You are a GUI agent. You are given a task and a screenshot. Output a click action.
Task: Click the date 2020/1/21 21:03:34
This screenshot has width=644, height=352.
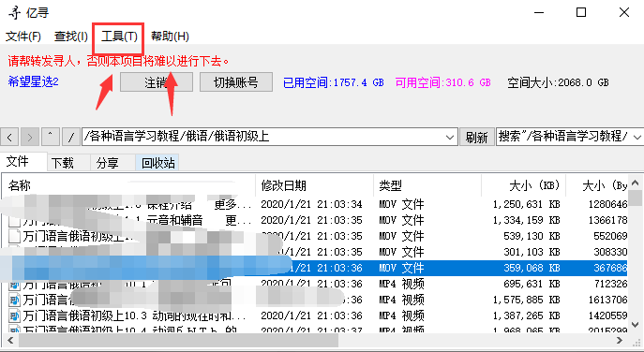coord(312,204)
